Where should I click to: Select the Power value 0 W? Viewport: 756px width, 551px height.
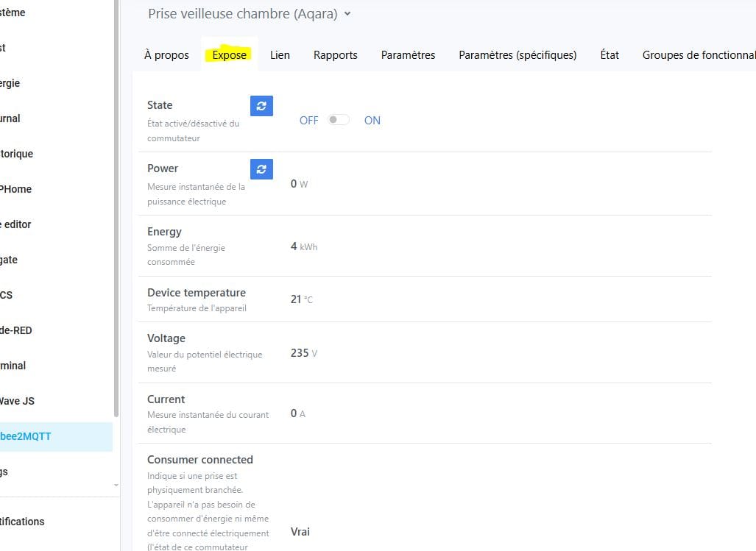[x=299, y=183]
